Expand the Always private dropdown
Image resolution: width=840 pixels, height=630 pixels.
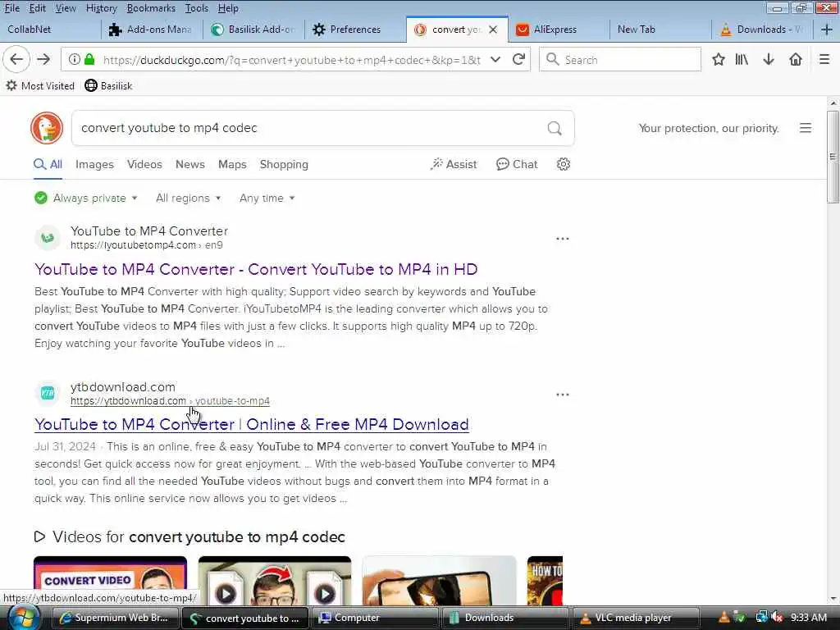(x=85, y=199)
